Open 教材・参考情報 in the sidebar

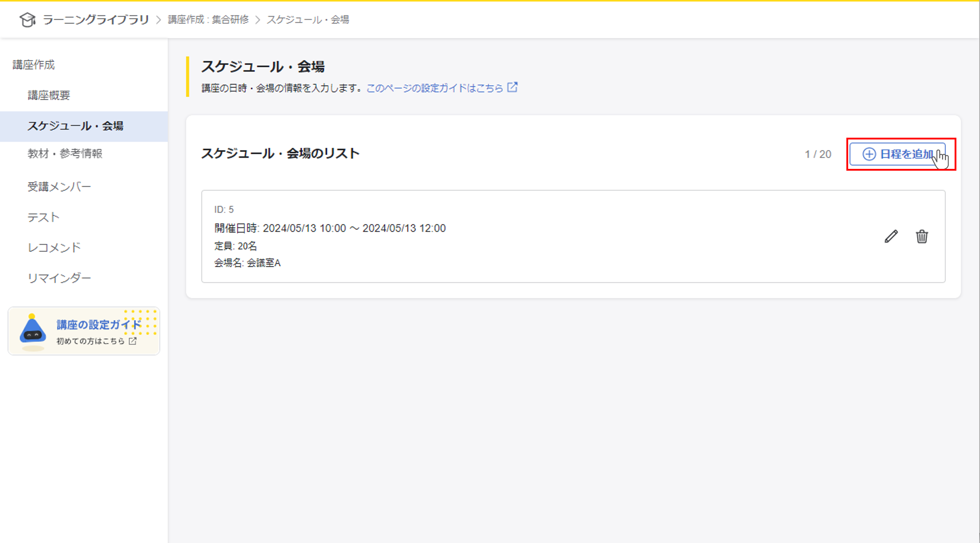click(x=65, y=153)
